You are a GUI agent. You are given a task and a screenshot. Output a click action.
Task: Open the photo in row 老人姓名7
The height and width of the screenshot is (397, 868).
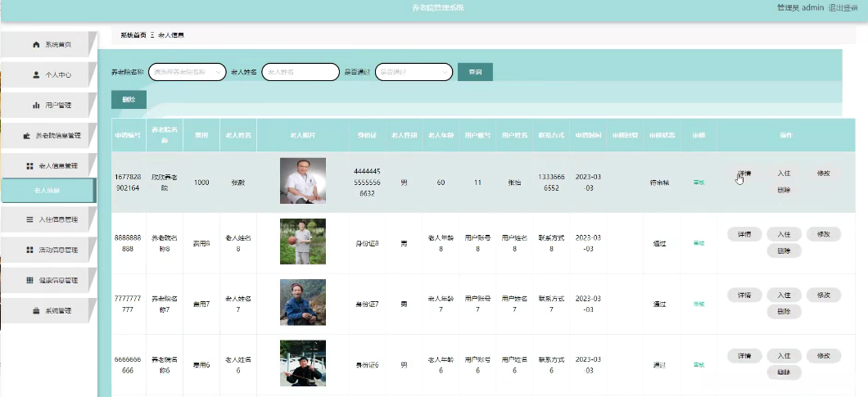pyautogui.click(x=303, y=302)
